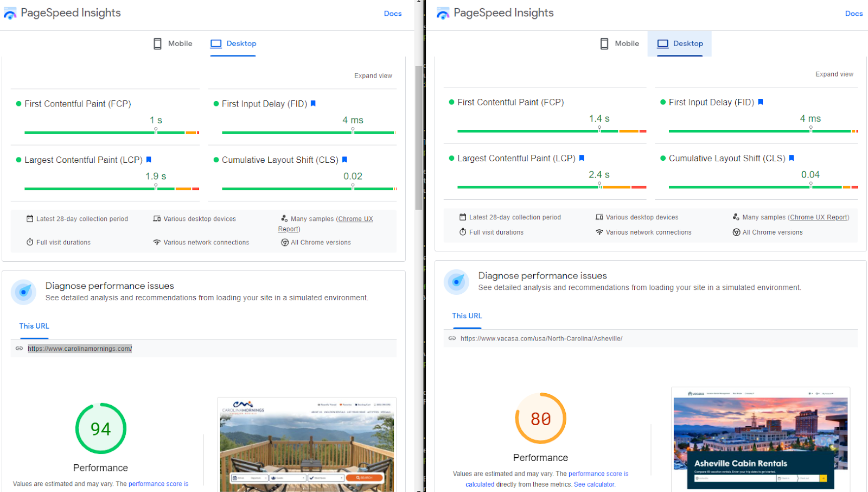Click the calendar icon for collection period, left window
The height and width of the screenshot is (492, 868).
pyautogui.click(x=30, y=219)
